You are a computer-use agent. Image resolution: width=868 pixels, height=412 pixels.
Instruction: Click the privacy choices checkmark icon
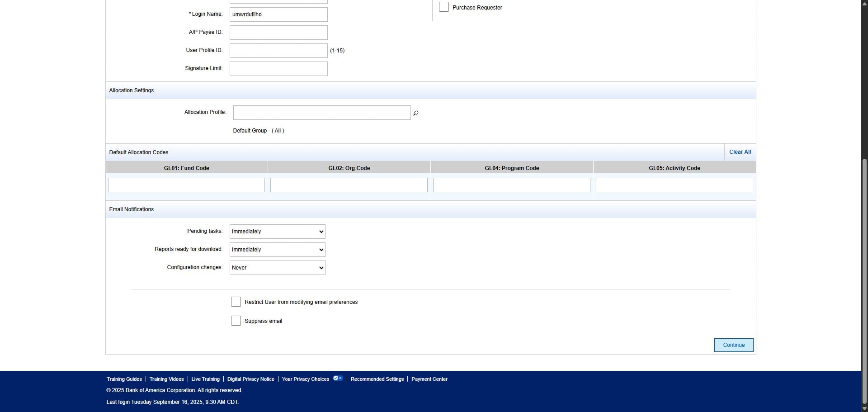[x=337, y=379]
